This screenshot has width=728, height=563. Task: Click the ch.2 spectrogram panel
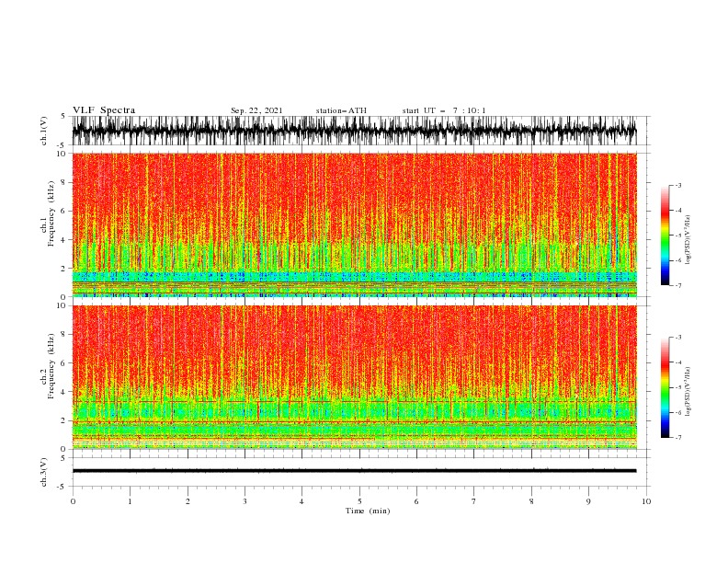click(x=355, y=377)
